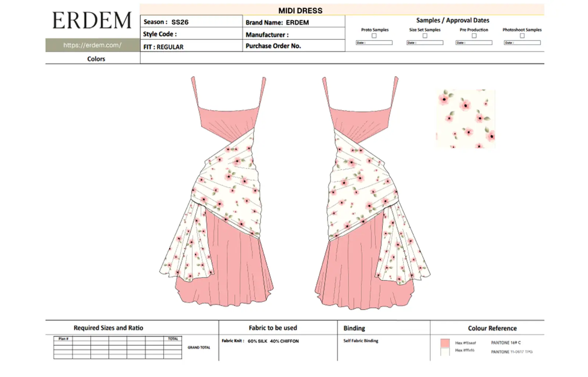This screenshot has width=588, height=377.
Task: Click the 40% CHIFFON text
Action: tap(284, 341)
